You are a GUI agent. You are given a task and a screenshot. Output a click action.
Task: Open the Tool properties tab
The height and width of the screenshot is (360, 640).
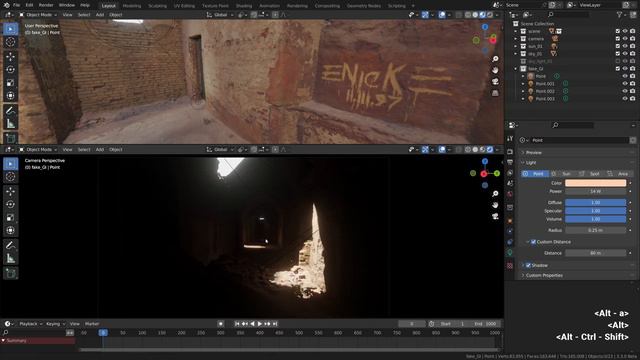coord(510,139)
